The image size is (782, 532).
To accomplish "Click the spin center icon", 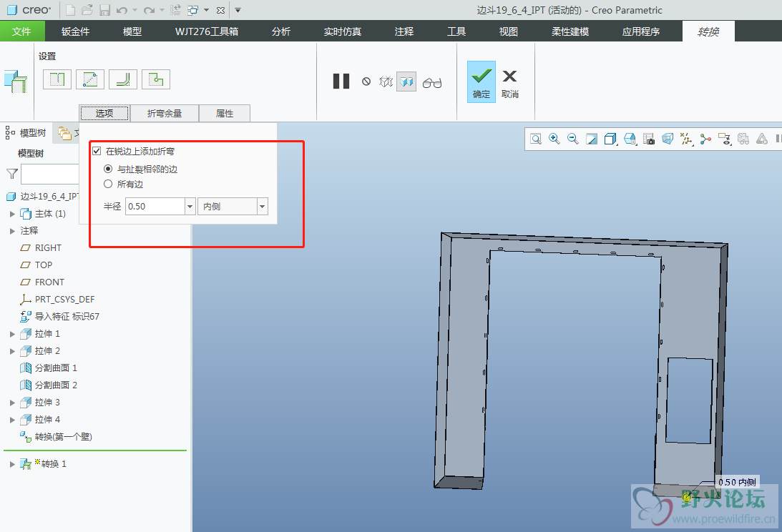I will 705,139.
